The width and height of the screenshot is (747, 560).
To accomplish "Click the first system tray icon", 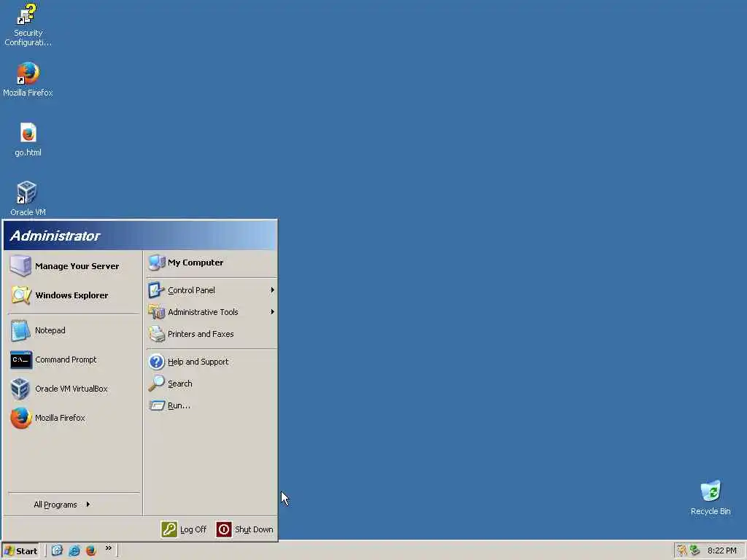I will (x=682, y=551).
